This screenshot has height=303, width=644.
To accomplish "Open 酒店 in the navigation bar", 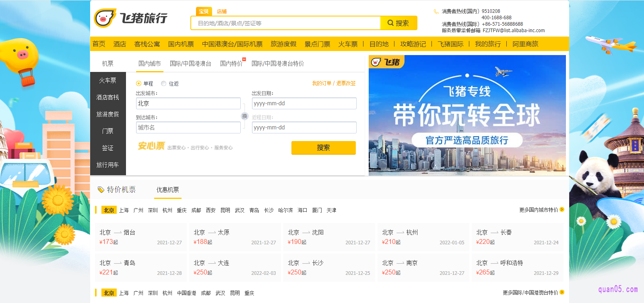I will point(120,44).
